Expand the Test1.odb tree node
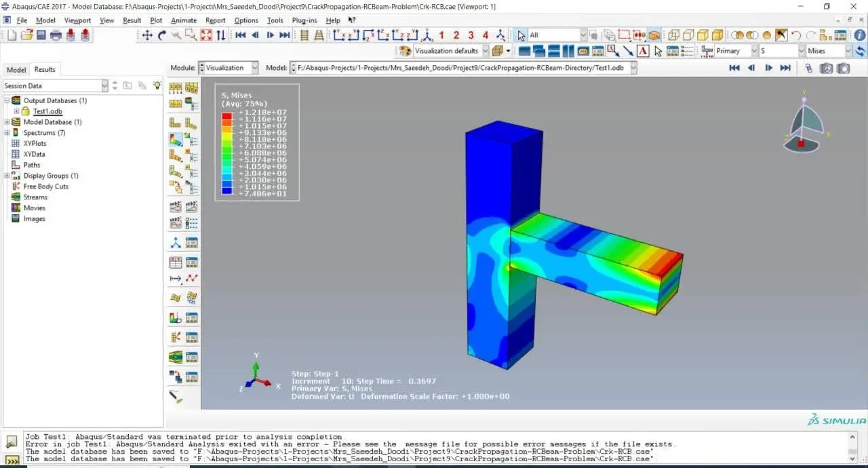The image size is (868, 468). (16, 111)
